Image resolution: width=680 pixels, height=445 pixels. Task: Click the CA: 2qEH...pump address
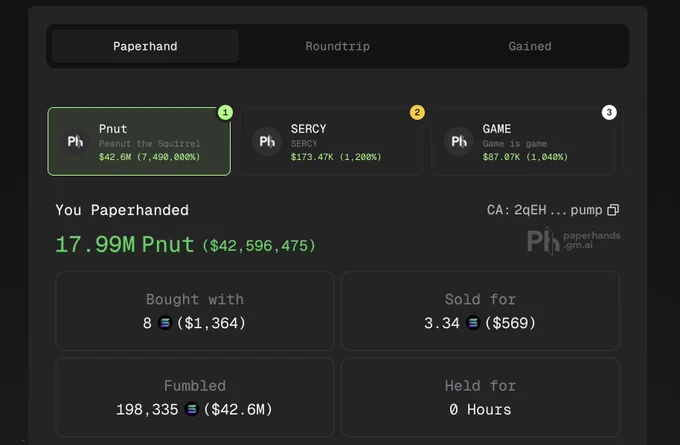[545, 210]
